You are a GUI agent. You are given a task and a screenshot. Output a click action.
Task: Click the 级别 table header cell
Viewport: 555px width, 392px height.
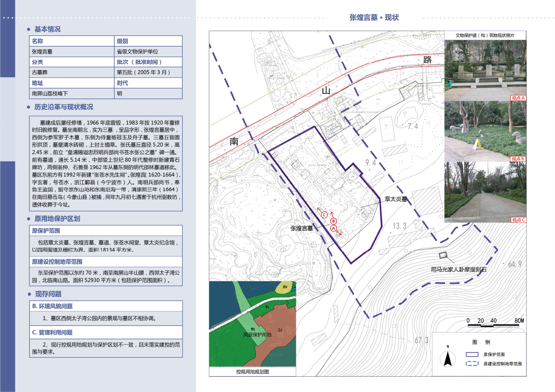click(x=148, y=41)
